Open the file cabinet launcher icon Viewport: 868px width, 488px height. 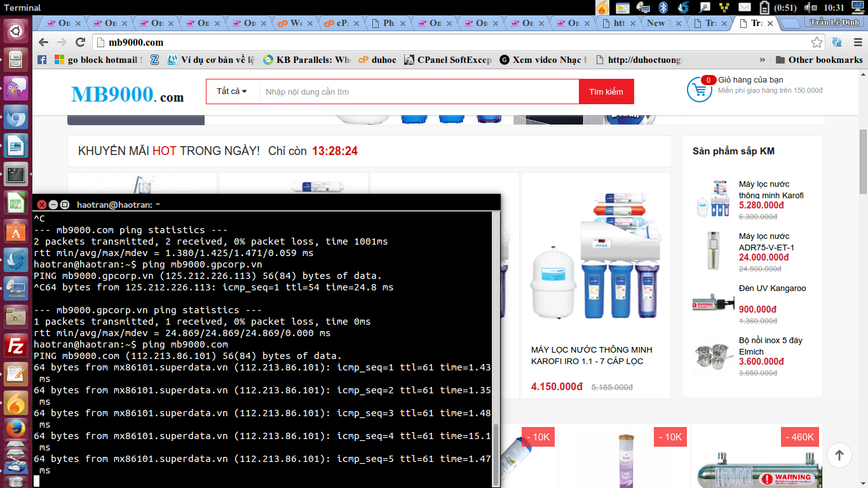coord(16,61)
